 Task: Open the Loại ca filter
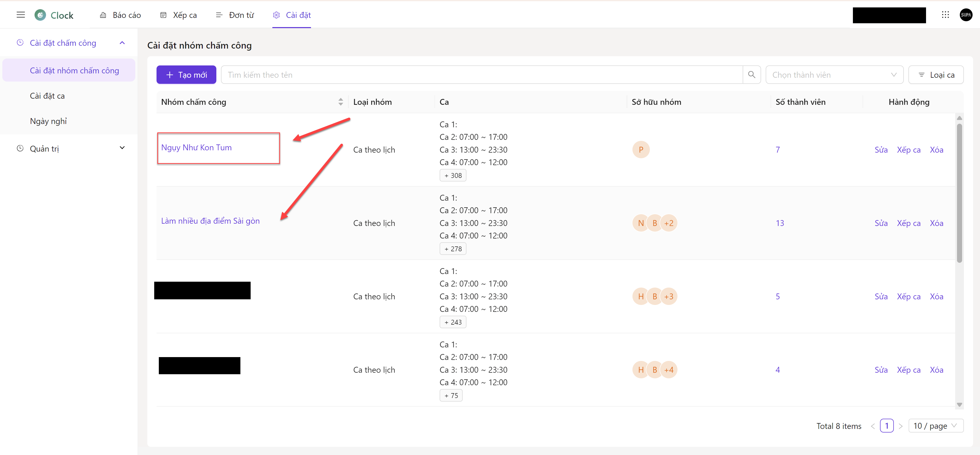point(936,74)
